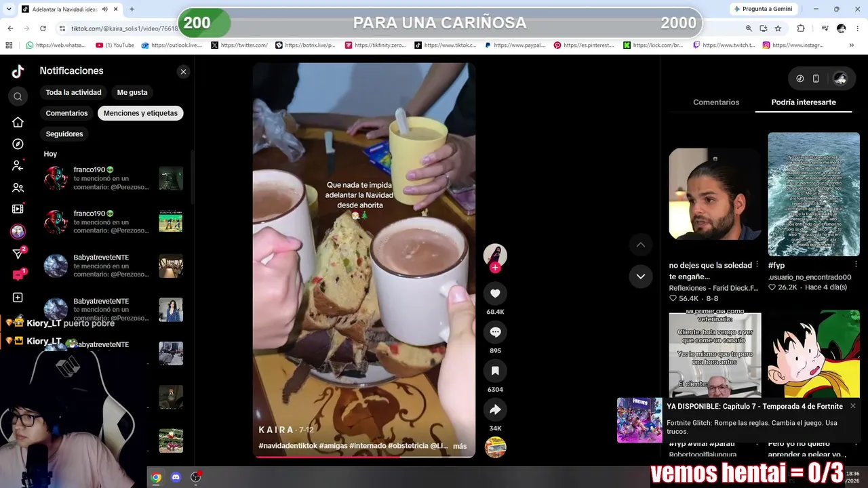868x488 pixels.
Task: Bookmark this page with the star icon
Action: click(x=778, y=28)
